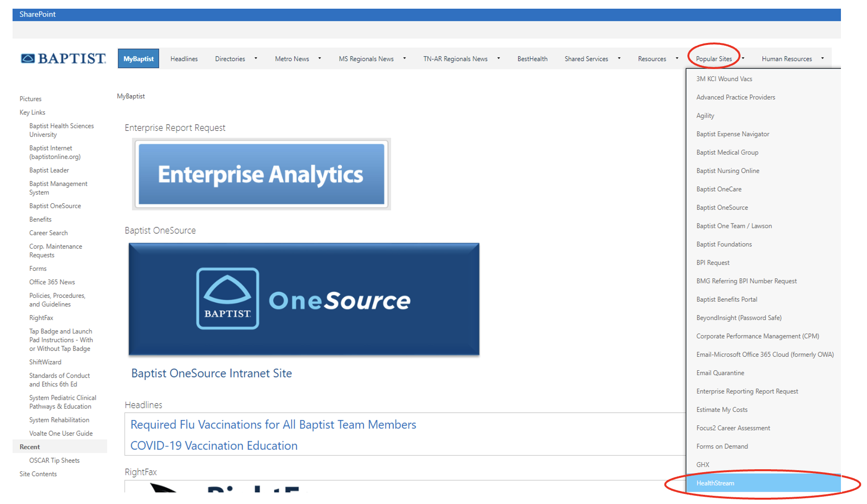Click SharePoint in the top bar
867x504 pixels.
point(37,14)
